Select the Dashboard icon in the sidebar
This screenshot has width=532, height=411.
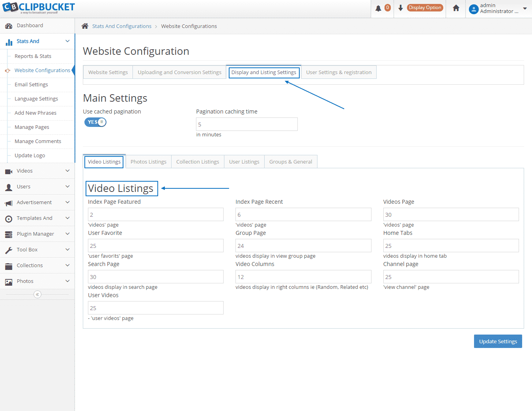point(9,25)
